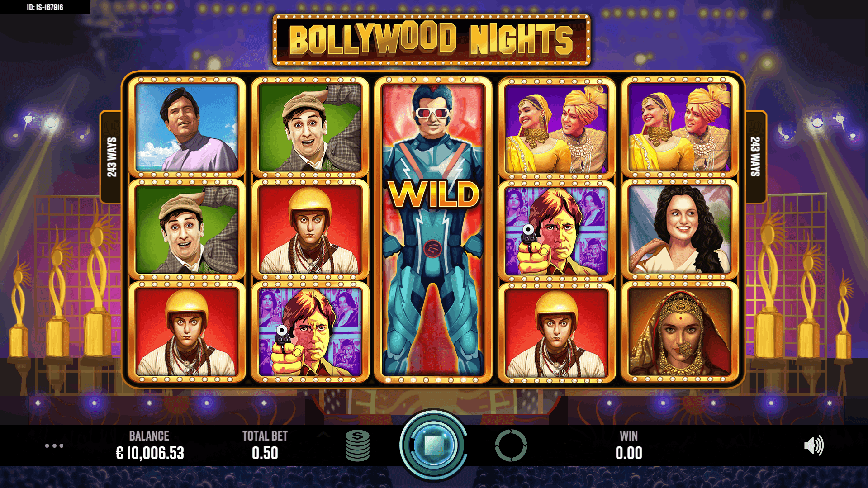868x488 pixels.
Task: Start autoplay with circular arrows icon
Action: 511,445
